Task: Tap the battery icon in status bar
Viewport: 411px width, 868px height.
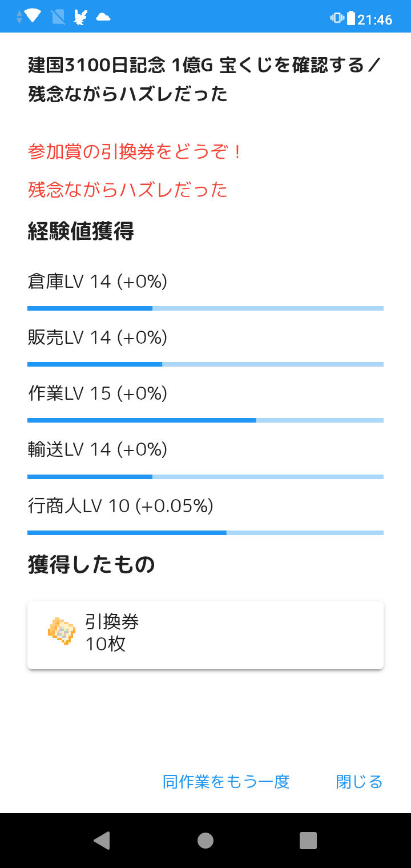Action: coord(350,18)
